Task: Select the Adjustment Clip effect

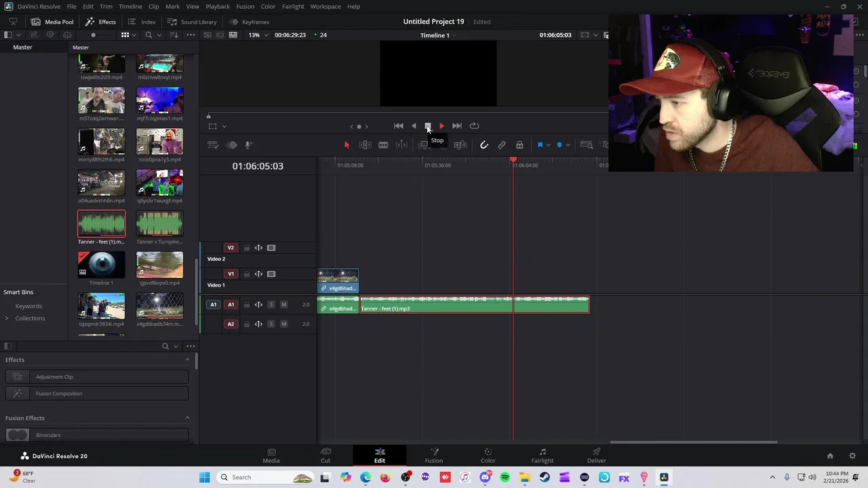Action: coord(96,377)
